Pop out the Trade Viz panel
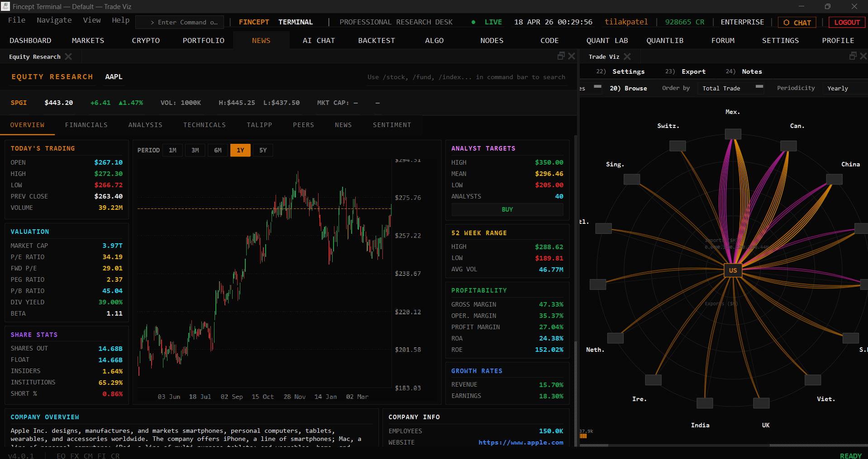This screenshot has height=459, width=868. click(x=853, y=56)
